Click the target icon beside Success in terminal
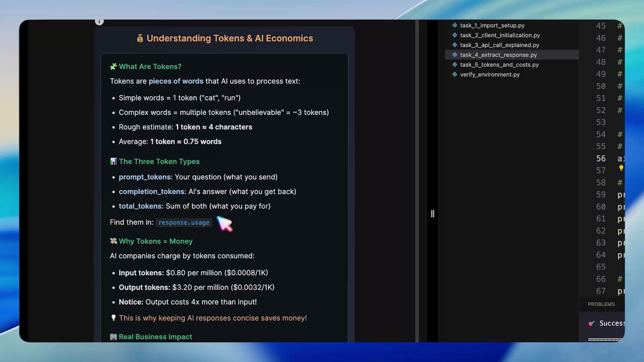This screenshot has width=644, height=362. [591, 323]
